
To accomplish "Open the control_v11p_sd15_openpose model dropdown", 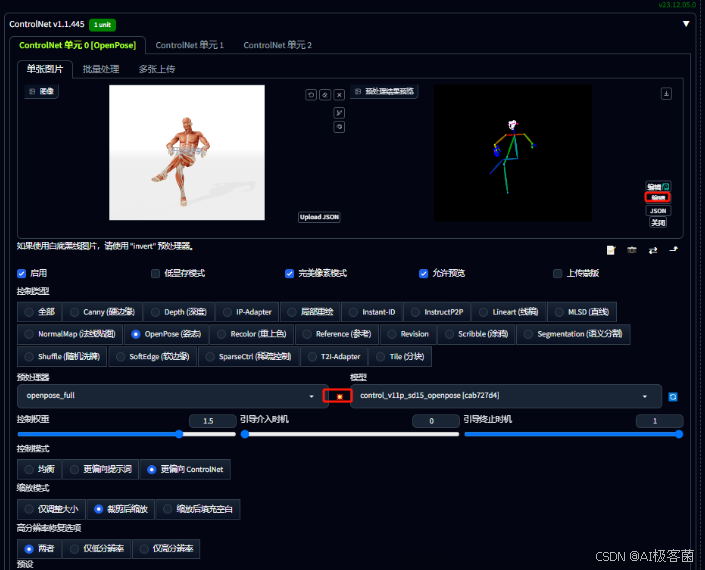I will (x=506, y=396).
